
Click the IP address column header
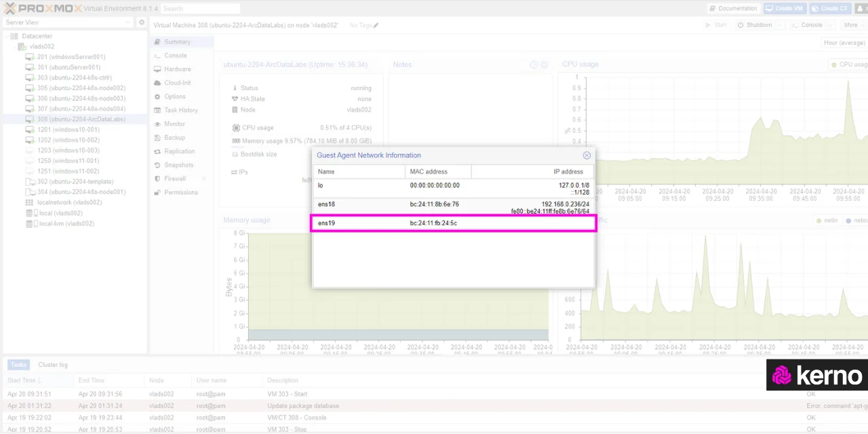(532, 172)
